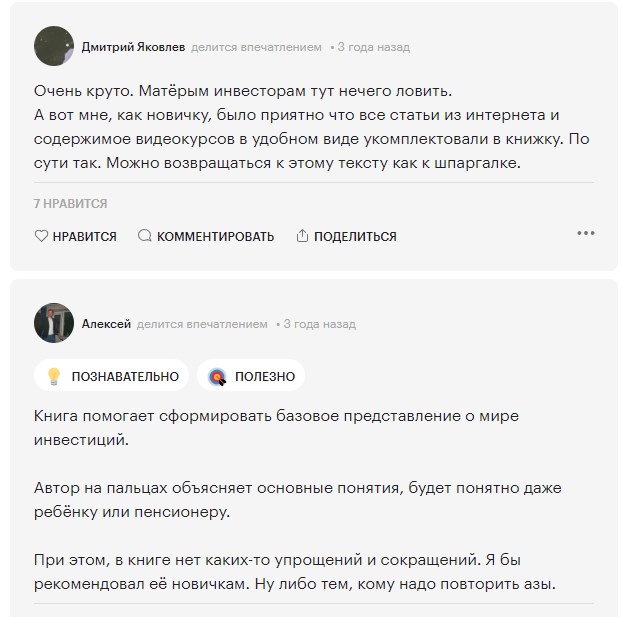This screenshot has height=617, width=629.
Task: Click the share arrow icon
Action: point(302,237)
